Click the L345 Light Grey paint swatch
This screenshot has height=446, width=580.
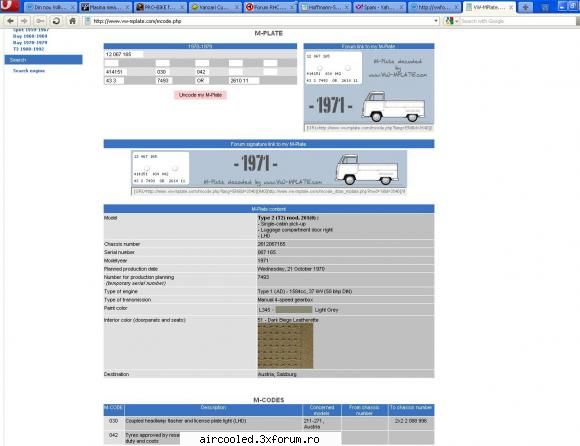coord(294,310)
